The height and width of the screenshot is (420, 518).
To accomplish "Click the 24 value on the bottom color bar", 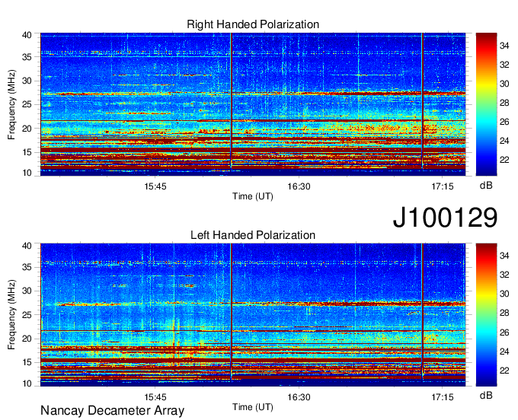I will point(504,352).
